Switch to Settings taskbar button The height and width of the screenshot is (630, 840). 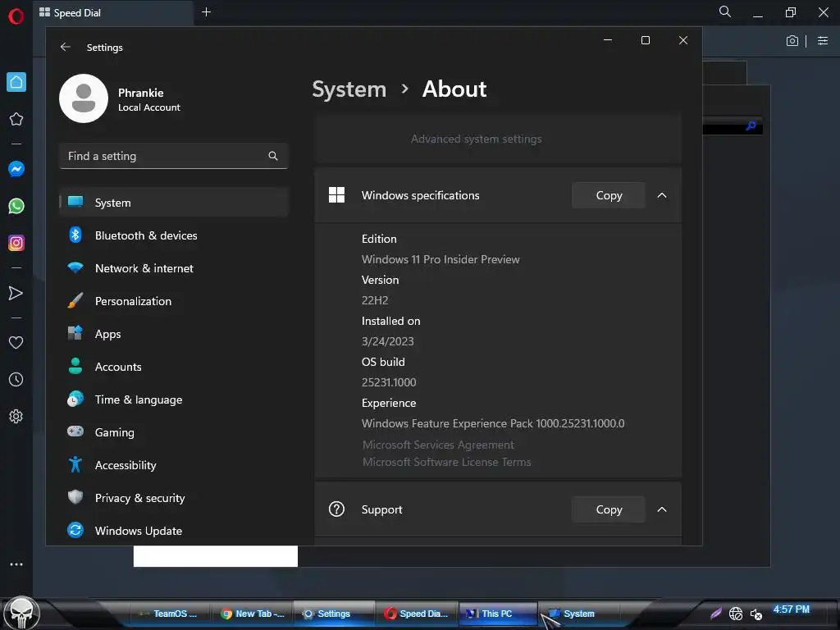coord(334,614)
